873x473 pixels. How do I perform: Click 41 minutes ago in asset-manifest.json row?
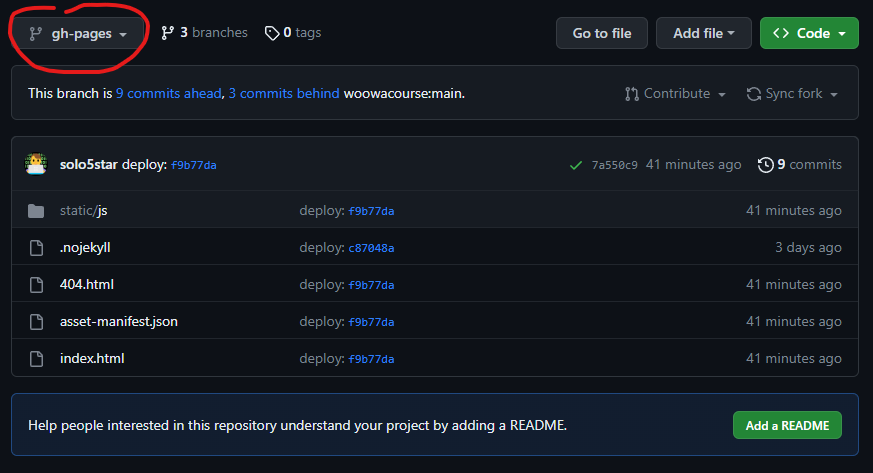[794, 322]
